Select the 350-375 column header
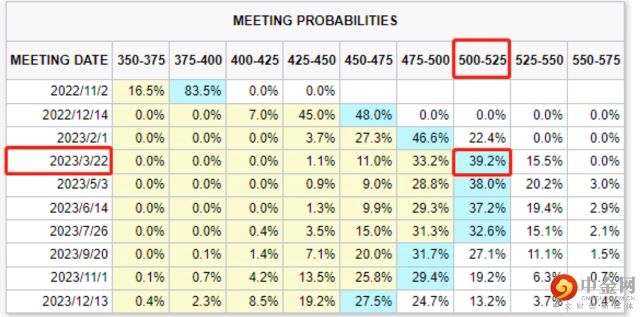 (141, 60)
